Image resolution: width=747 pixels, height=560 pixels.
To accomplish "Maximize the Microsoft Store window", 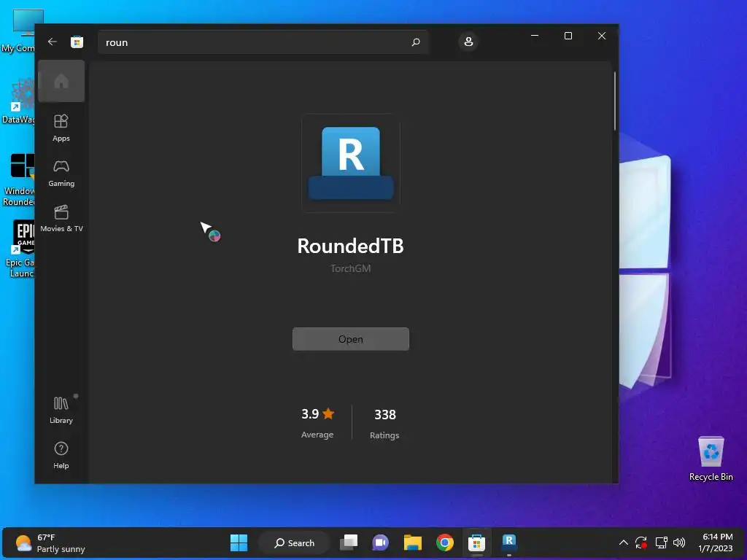I will pos(568,36).
